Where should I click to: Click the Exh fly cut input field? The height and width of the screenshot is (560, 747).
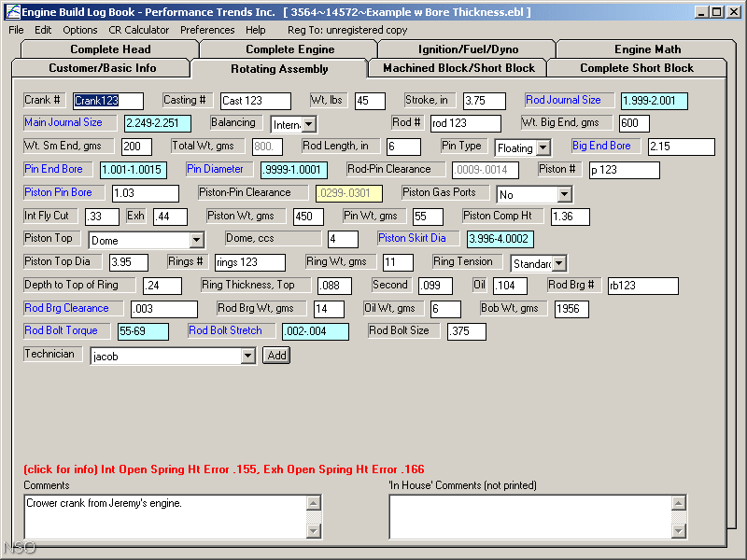[170, 217]
